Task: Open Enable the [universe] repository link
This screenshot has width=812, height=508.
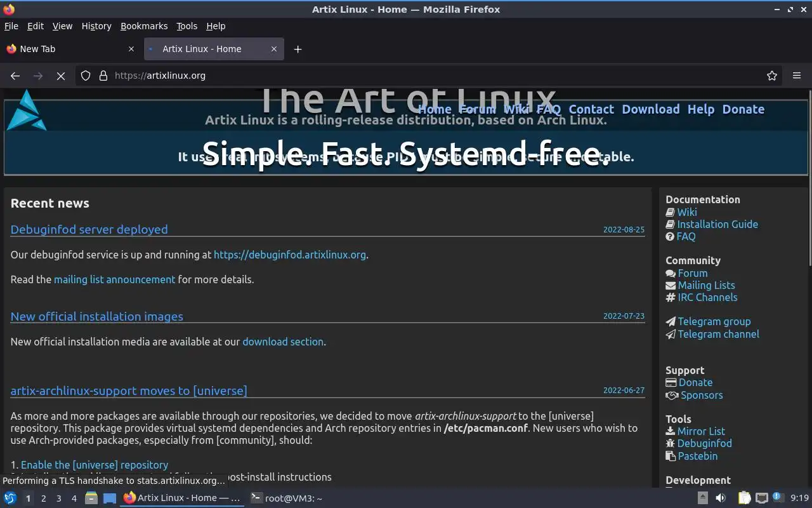Action: tap(95, 465)
